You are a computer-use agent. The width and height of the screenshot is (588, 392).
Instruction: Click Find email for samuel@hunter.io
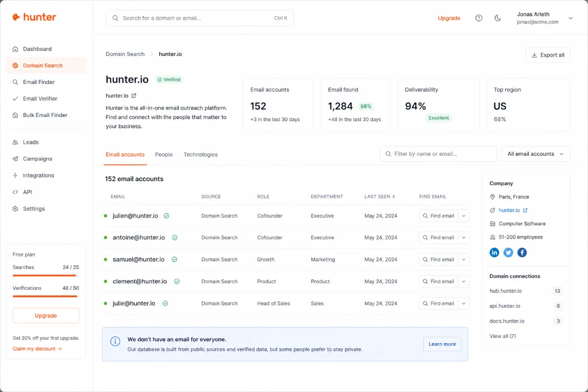coord(439,260)
